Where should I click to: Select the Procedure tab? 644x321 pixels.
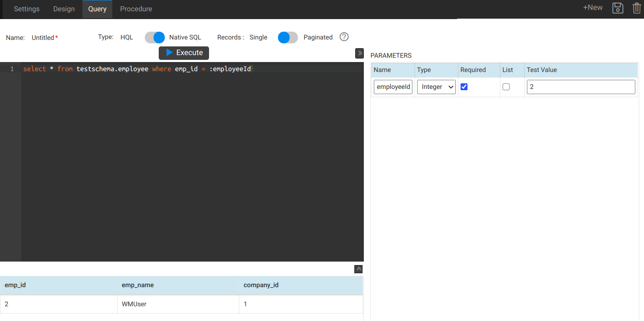pos(136,9)
